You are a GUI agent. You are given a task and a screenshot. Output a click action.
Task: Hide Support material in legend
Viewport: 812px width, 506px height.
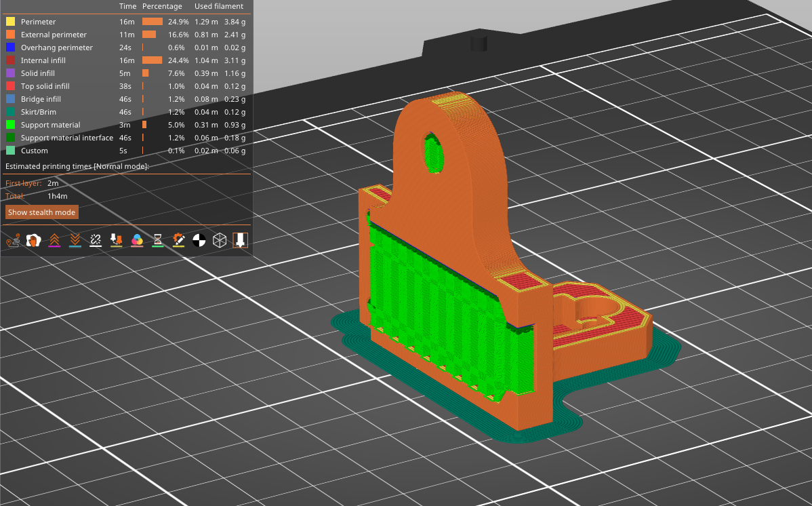(50, 125)
